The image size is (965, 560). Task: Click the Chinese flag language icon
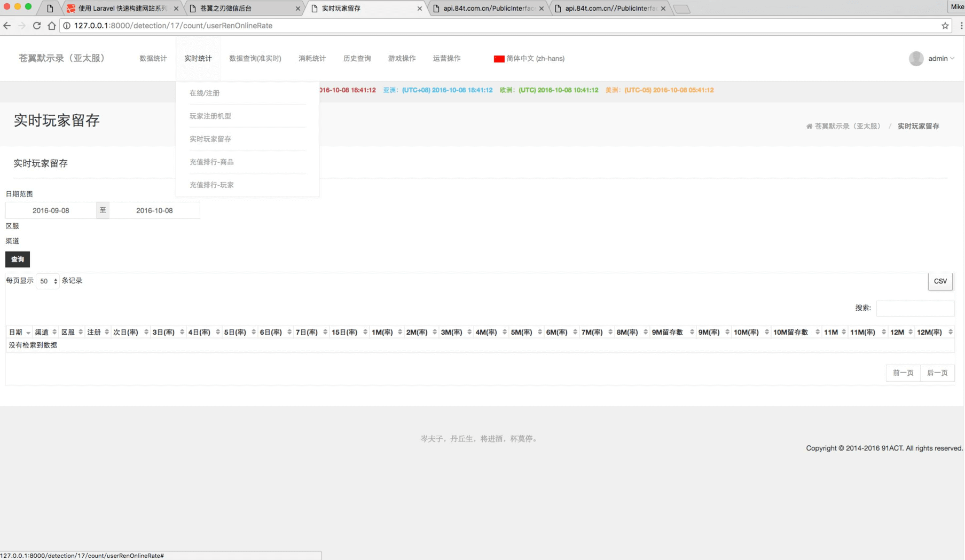click(499, 59)
